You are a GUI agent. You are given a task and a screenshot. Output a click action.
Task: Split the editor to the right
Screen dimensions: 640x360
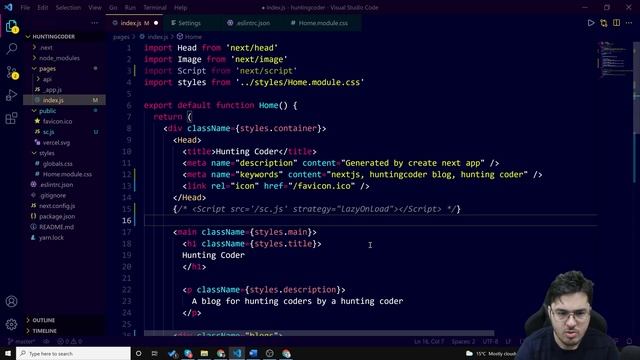(616, 23)
